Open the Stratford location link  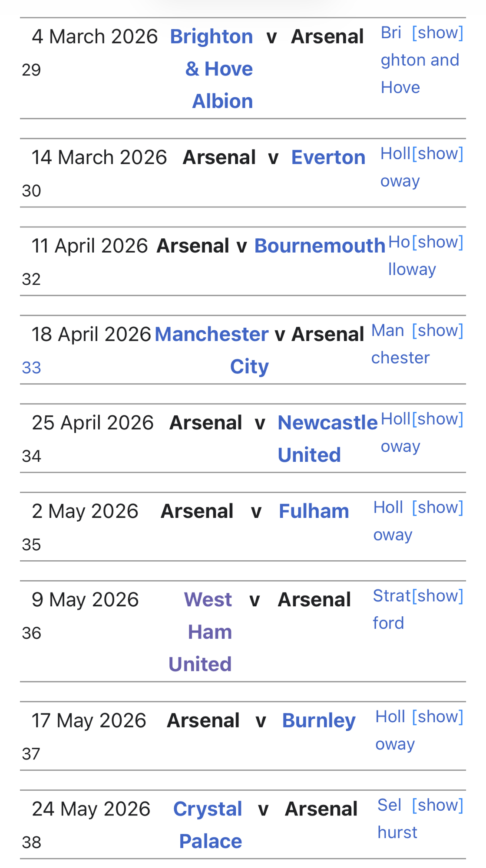(391, 596)
